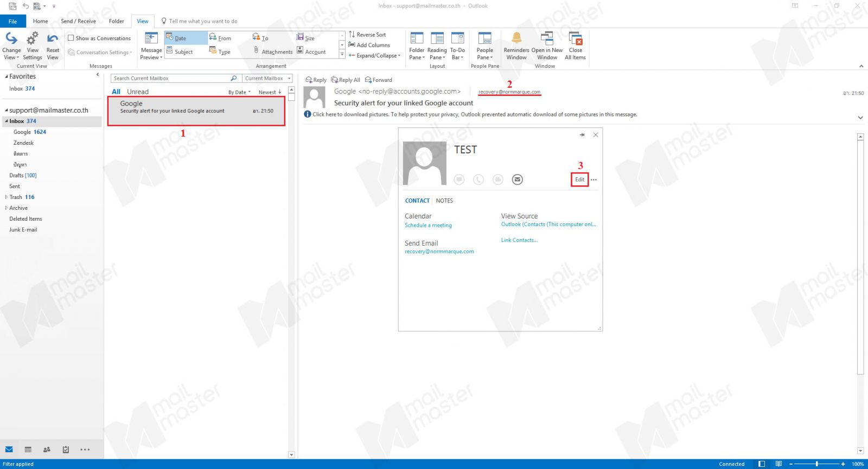The height and width of the screenshot is (469, 868).
Task: Collapse the Favorites section
Action: coord(7,76)
